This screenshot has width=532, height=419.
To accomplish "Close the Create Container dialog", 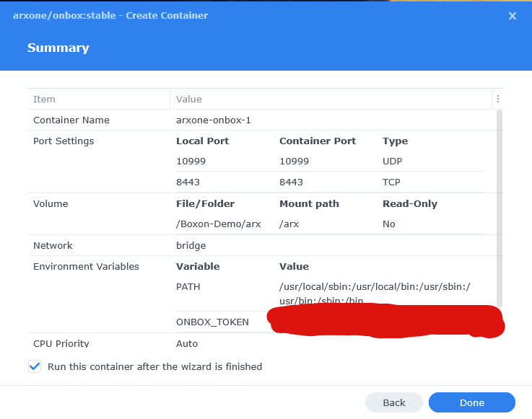I will click(x=513, y=16).
